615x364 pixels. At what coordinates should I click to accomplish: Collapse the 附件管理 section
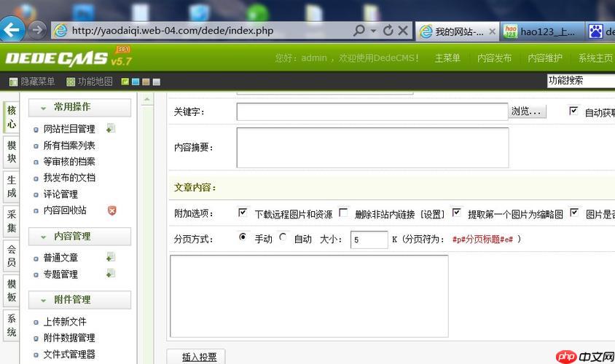79,300
